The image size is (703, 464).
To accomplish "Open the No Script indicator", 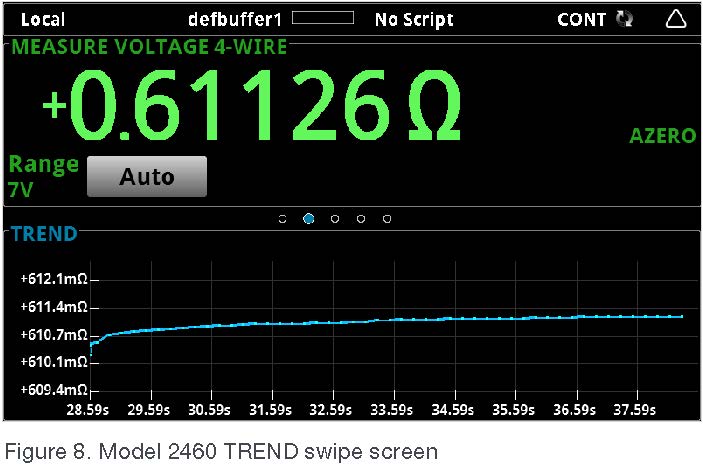I will 414,19.
